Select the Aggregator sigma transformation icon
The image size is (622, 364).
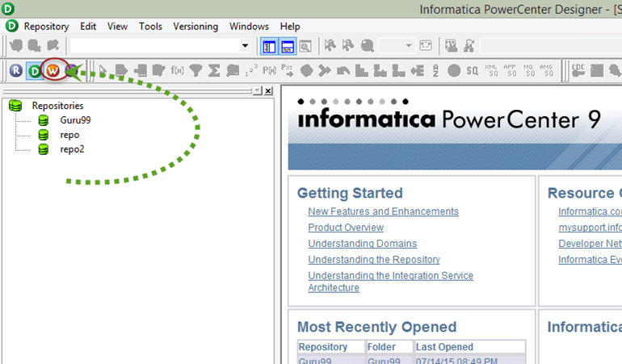tap(214, 70)
